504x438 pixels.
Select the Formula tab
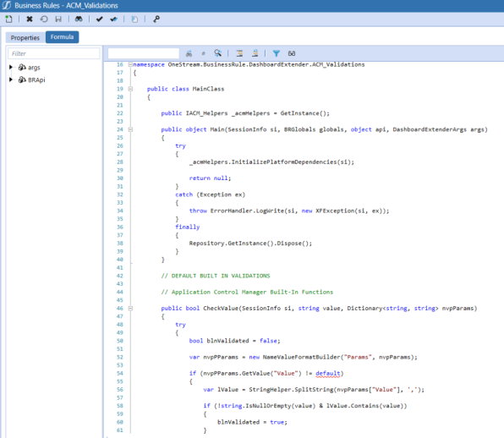pos(62,37)
